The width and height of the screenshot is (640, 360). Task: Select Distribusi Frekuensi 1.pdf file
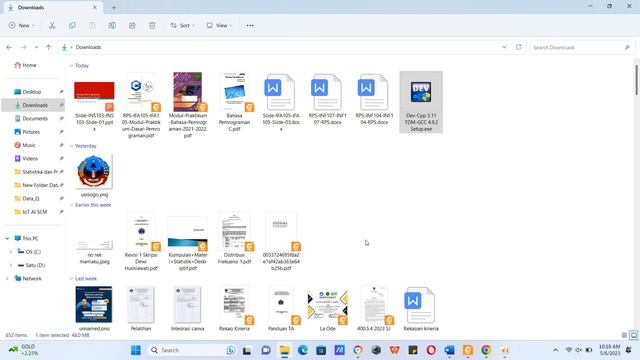(234, 238)
